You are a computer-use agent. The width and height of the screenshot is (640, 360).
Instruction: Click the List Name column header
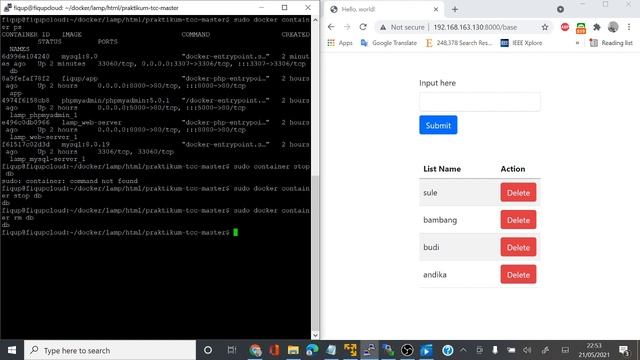pyautogui.click(x=442, y=169)
